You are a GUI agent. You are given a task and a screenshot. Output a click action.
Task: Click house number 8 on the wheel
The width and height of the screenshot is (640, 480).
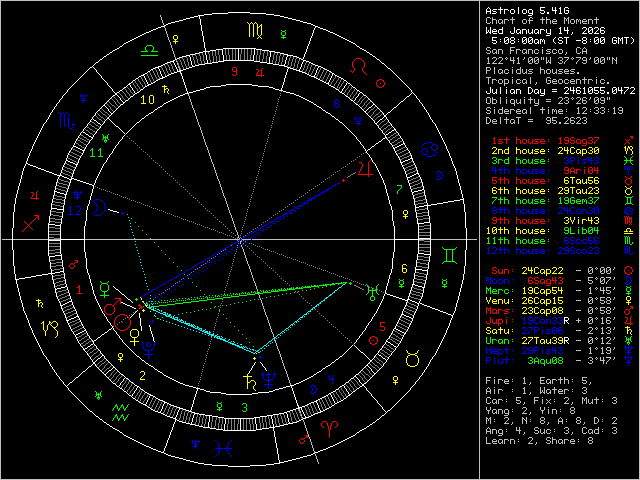(x=336, y=104)
